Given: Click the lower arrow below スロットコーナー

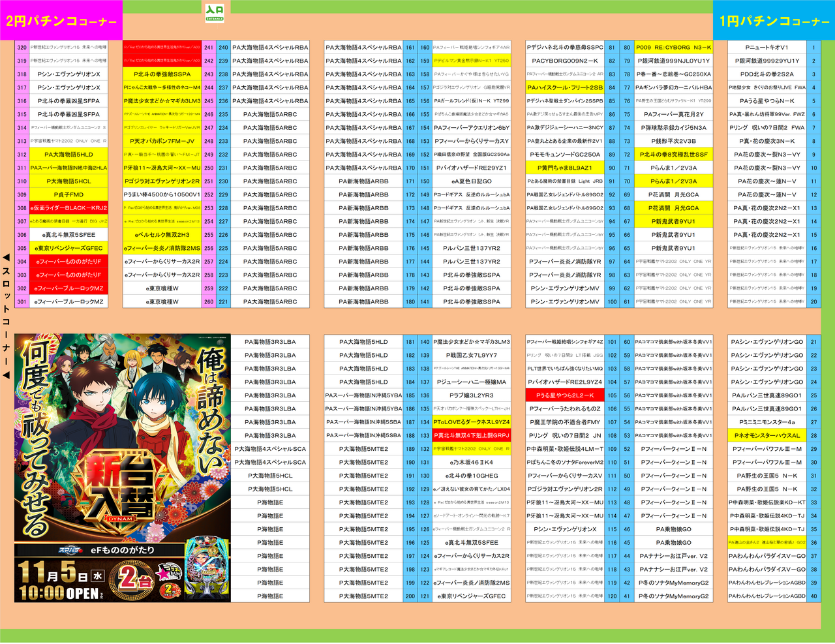Looking at the screenshot, I should (6, 375).
